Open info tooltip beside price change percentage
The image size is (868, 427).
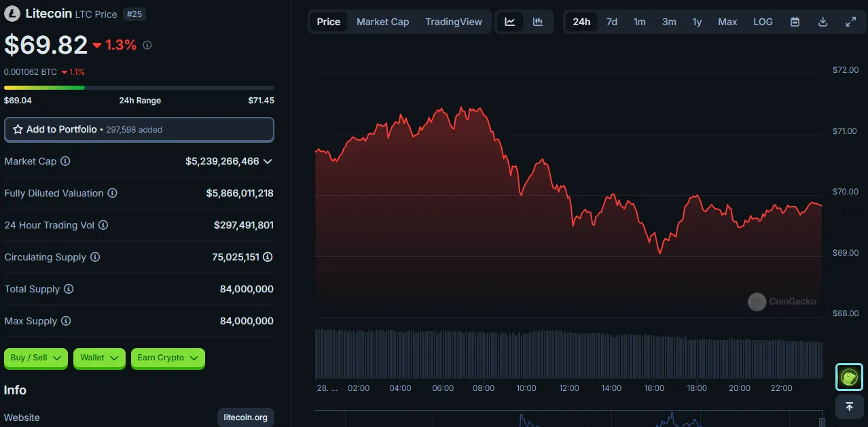(147, 45)
